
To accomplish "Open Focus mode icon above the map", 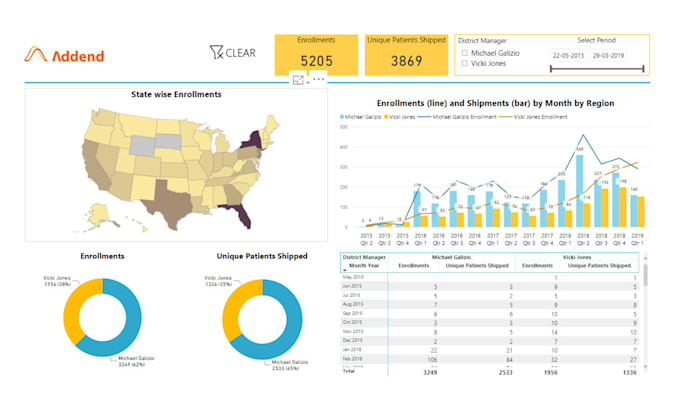I will [x=298, y=80].
